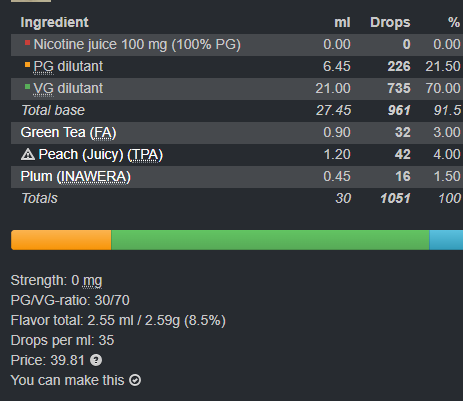Click the VG abbreviation in VG dilutant
Viewport: 463px width, 401px height.
(x=43, y=89)
